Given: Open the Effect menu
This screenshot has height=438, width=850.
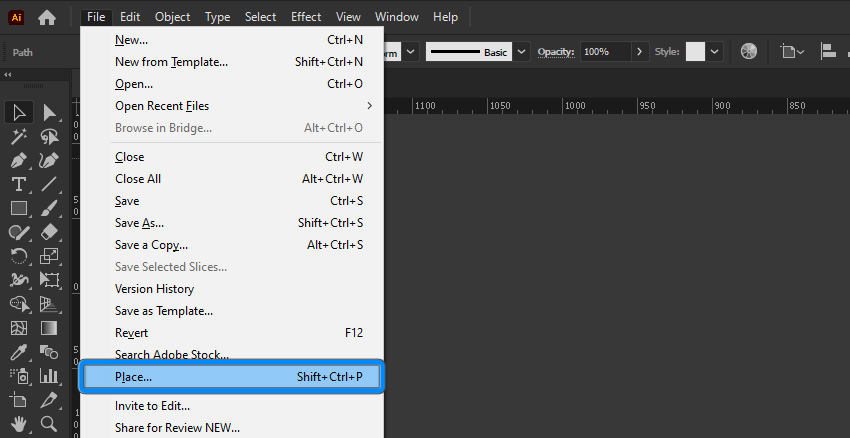Looking at the screenshot, I should (306, 17).
